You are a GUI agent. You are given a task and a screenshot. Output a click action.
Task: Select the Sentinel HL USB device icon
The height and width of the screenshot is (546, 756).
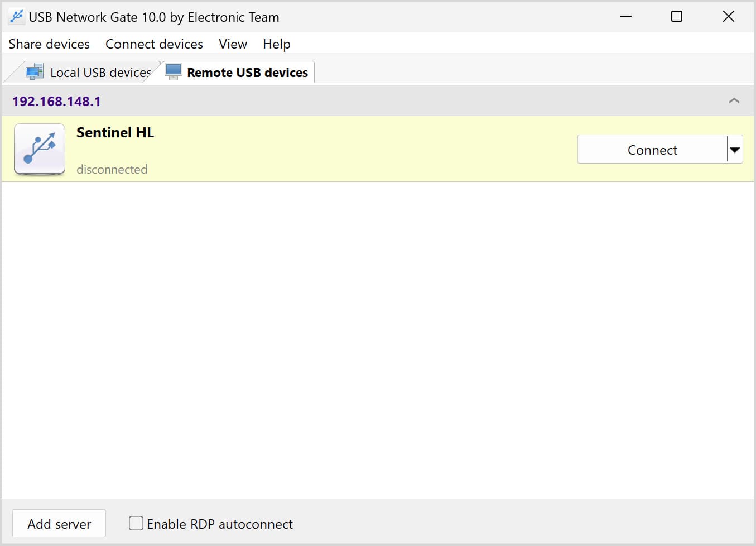(40, 150)
